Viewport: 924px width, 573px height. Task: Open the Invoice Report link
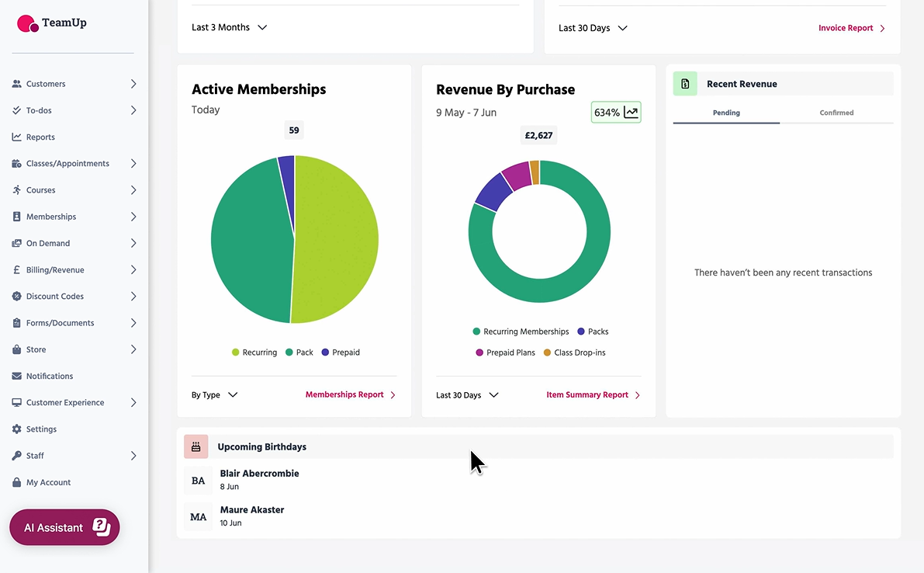pos(852,28)
